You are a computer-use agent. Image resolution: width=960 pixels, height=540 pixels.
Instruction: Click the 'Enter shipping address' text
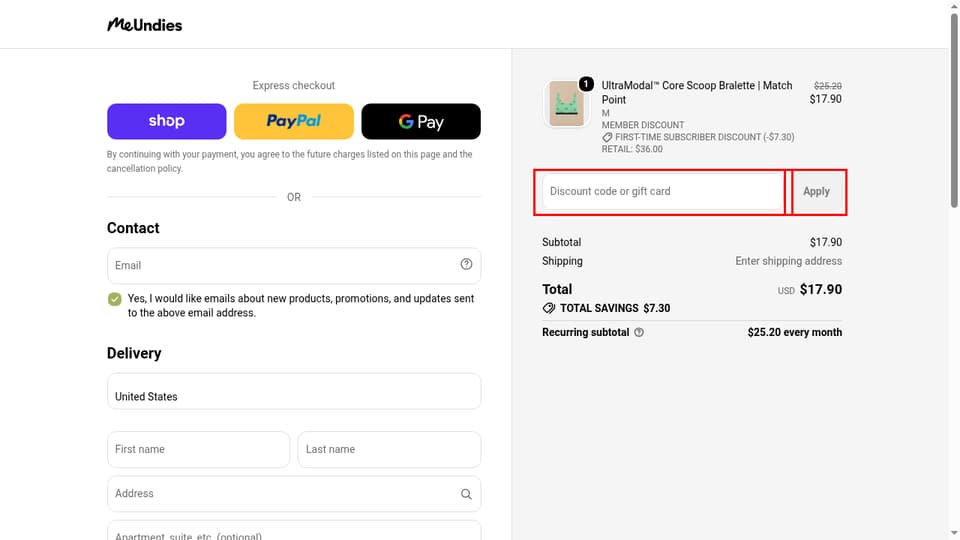(x=789, y=261)
